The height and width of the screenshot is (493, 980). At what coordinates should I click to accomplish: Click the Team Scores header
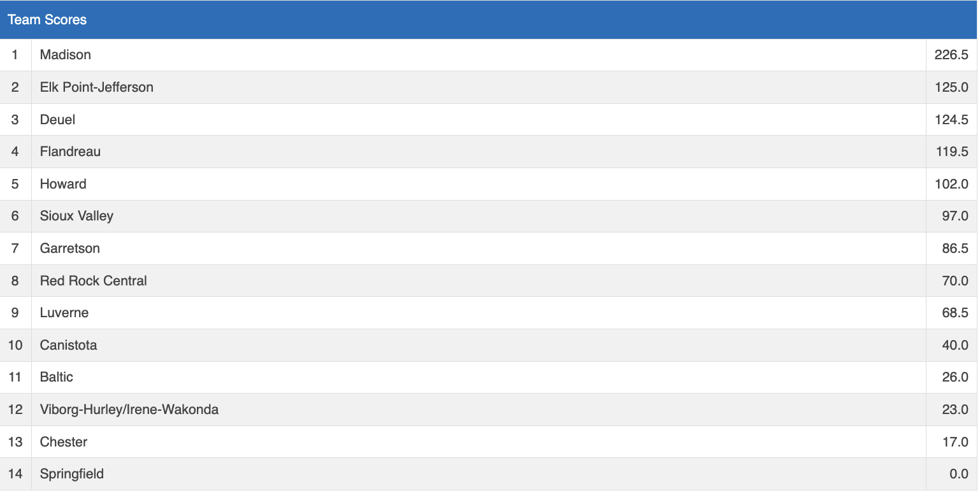(47, 20)
